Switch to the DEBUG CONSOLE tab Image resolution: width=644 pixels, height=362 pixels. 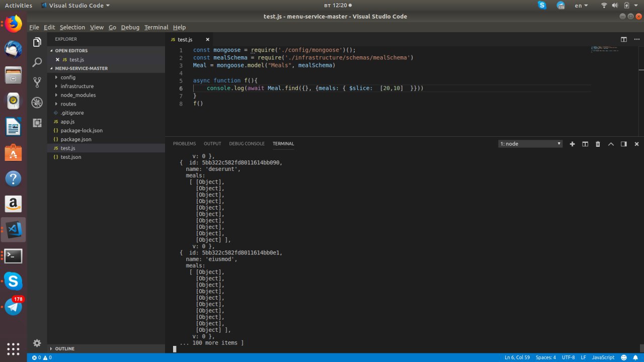tap(247, 144)
